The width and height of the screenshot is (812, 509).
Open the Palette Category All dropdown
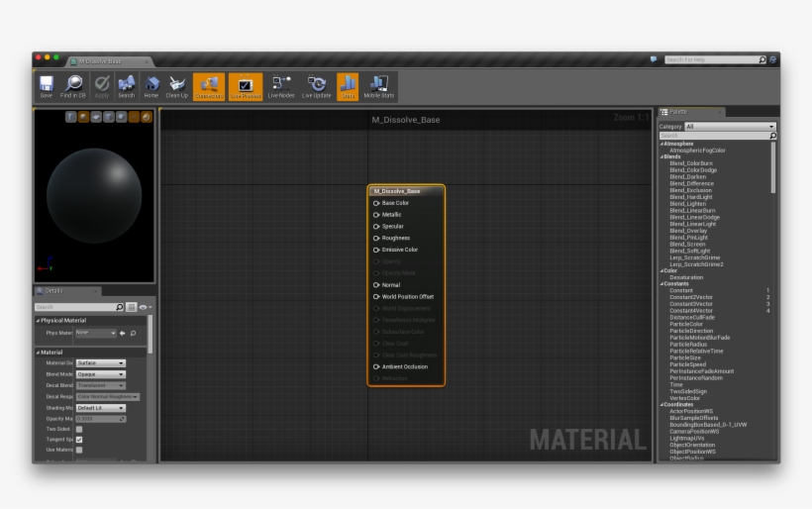point(730,127)
